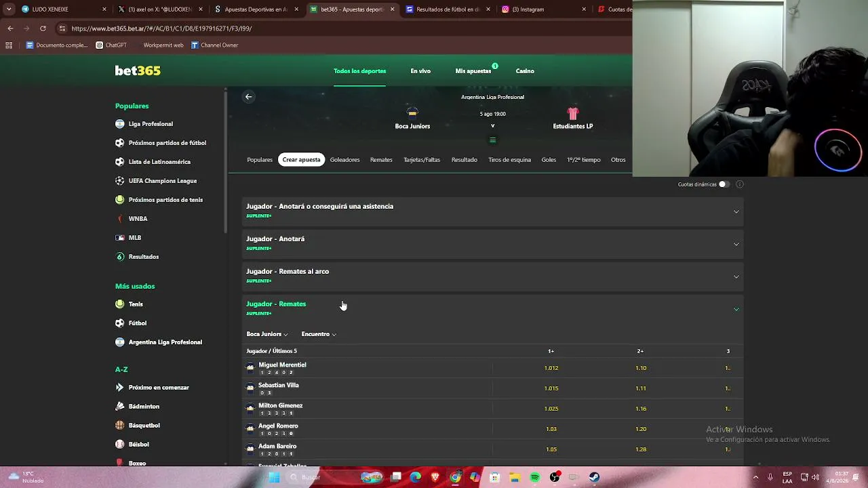868x488 pixels.
Task: Click the browser address bar URL
Action: point(161,28)
